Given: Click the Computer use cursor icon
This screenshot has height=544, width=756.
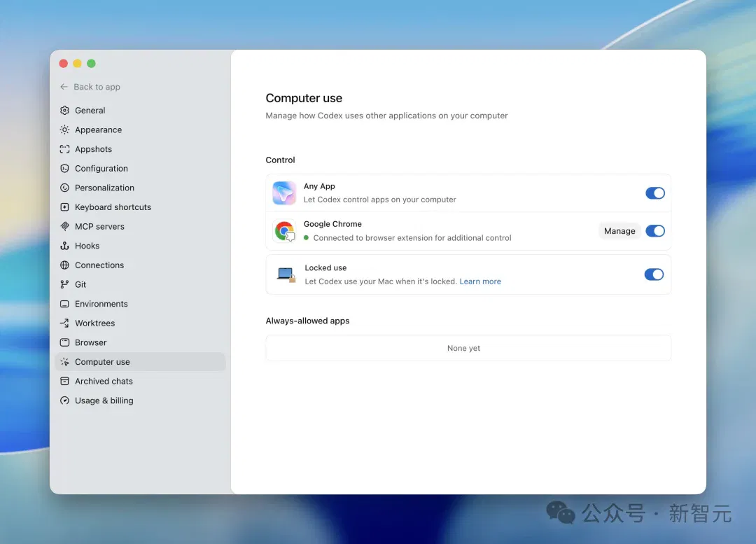Looking at the screenshot, I should click(x=64, y=362).
